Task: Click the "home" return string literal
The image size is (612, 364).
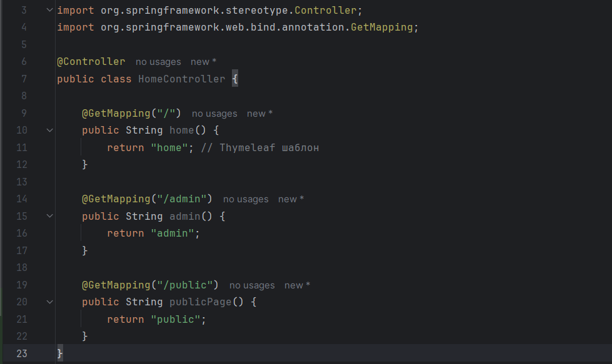Action: (x=169, y=148)
